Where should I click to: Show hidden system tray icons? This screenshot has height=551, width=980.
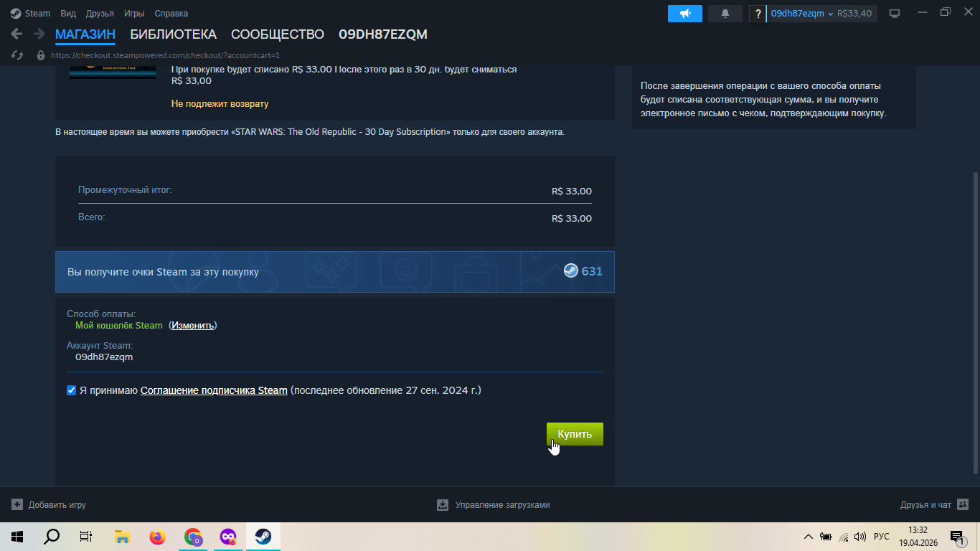pos(809,536)
